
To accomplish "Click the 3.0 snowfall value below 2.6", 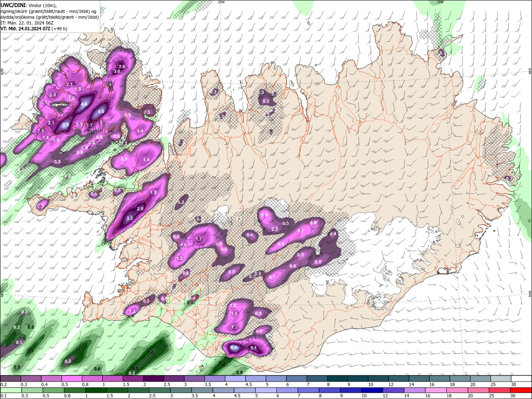I will click(117, 71).
